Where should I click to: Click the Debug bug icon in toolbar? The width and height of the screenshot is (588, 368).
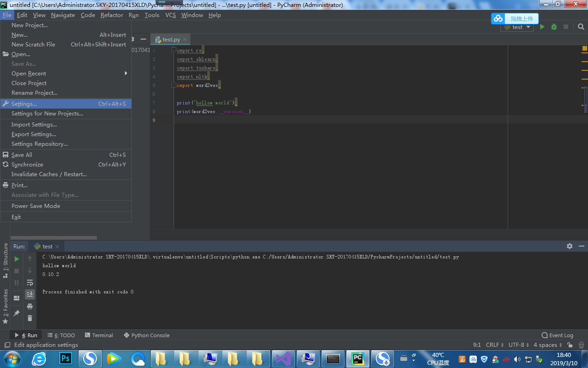point(554,27)
